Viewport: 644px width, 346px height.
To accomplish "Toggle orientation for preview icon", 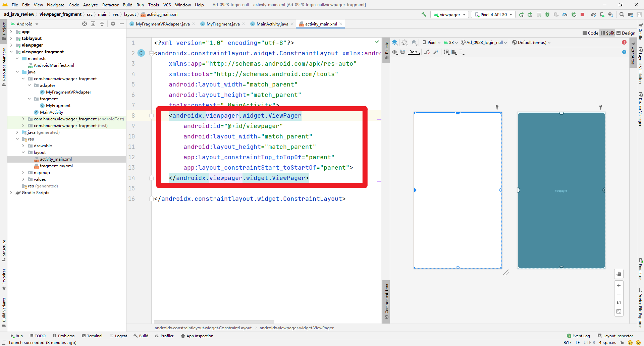I will pyautogui.click(x=405, y=42).
